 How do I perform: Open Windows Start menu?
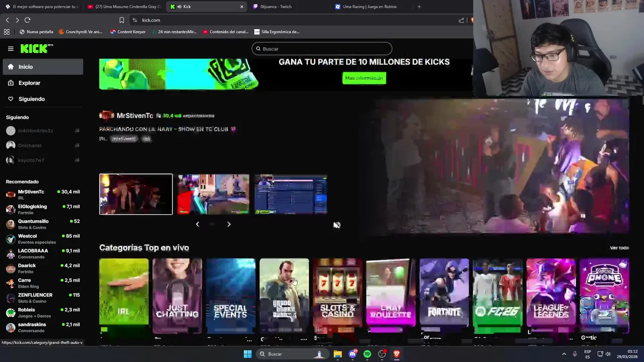pyautogui.click(x=248, y=354)
